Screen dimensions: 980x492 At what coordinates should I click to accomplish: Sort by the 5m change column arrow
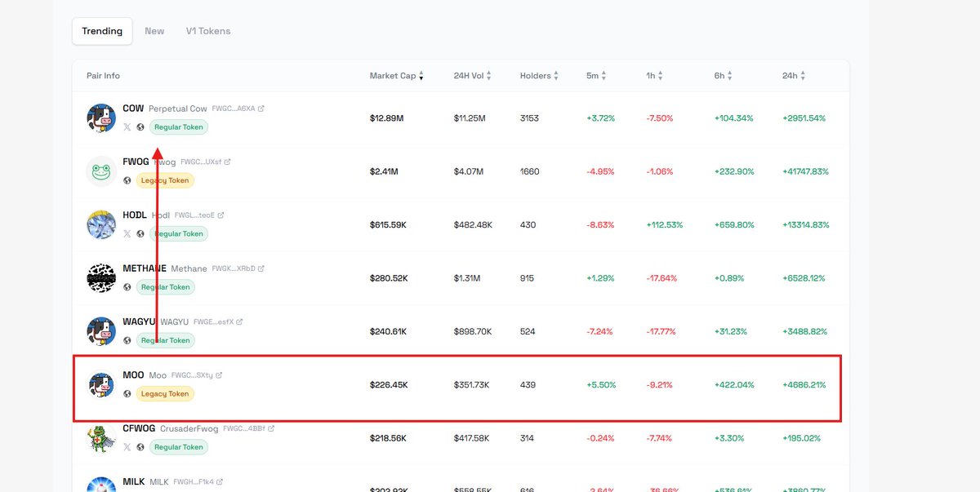click(x=604, y=76)
